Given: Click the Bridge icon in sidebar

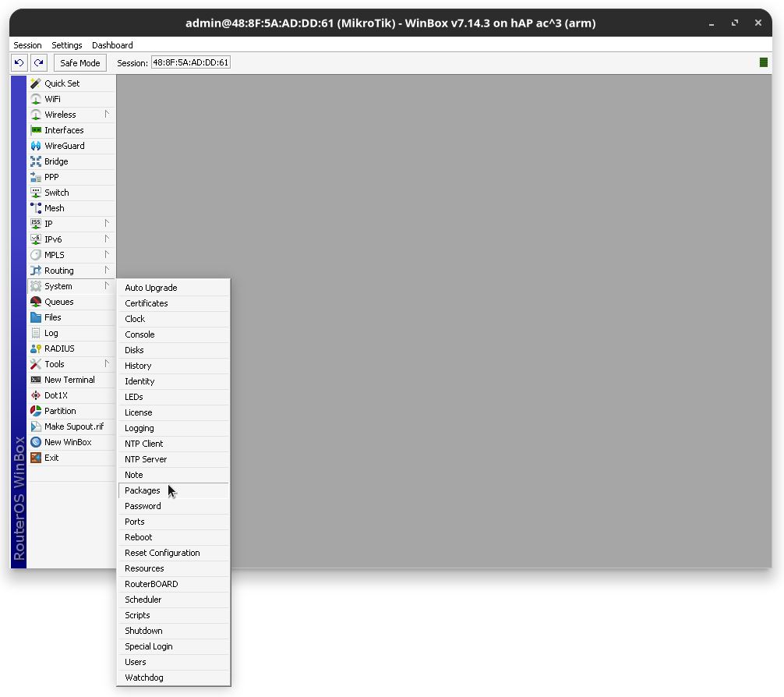Looking at the screenshot, I should point(36,161).
